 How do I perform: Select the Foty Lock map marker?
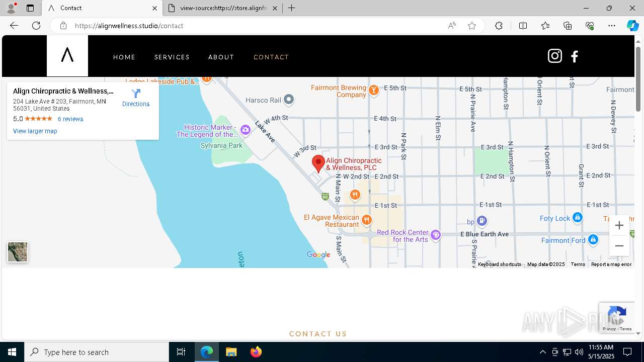(578, 218)
